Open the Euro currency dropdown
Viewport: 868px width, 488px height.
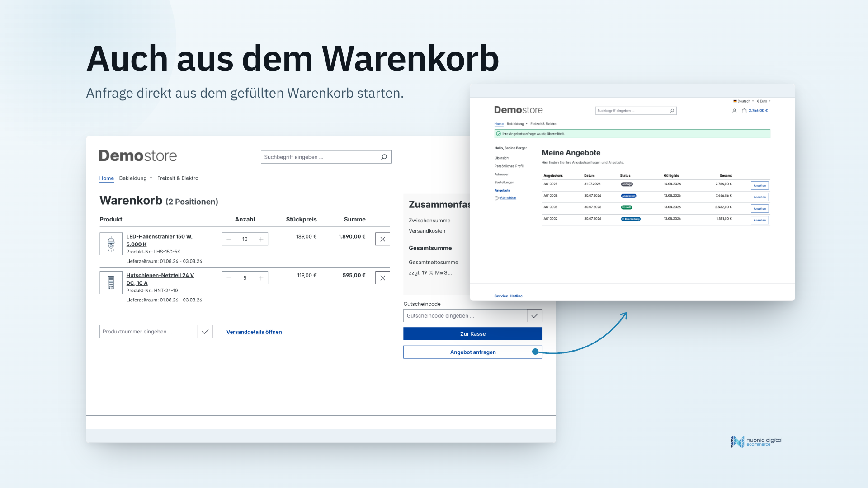tap(763, 101)
